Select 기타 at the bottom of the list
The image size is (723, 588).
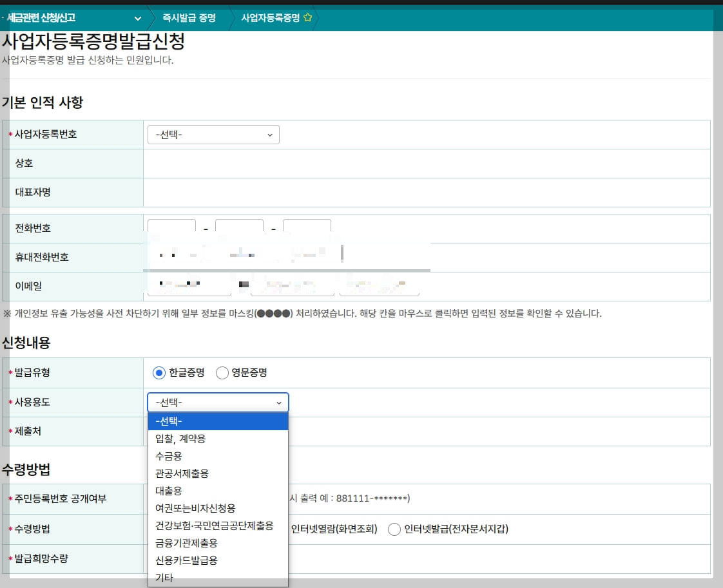(164, 578)
